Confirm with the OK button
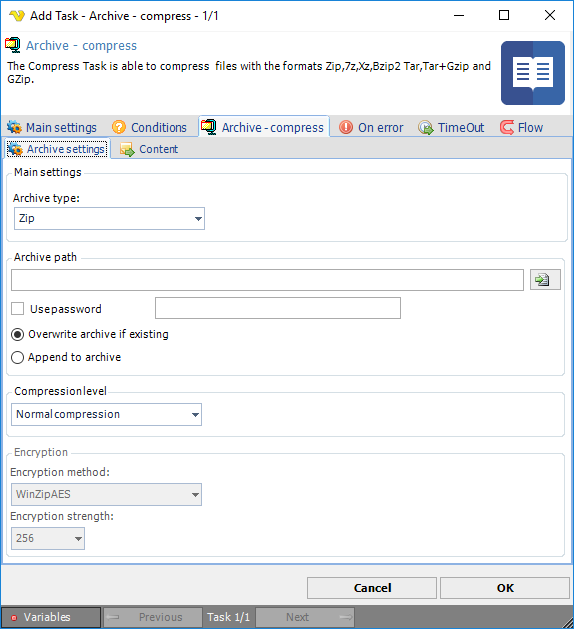 coord(505,588)
